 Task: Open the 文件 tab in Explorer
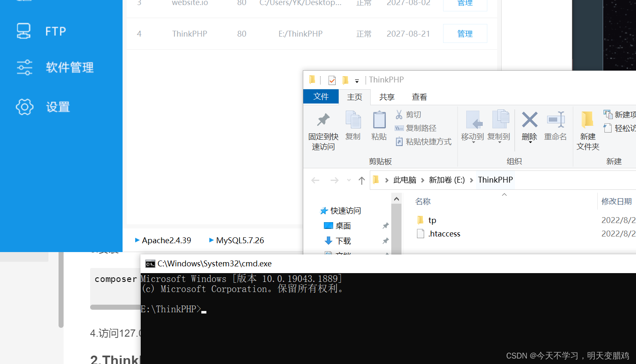[x=321, y=97]
